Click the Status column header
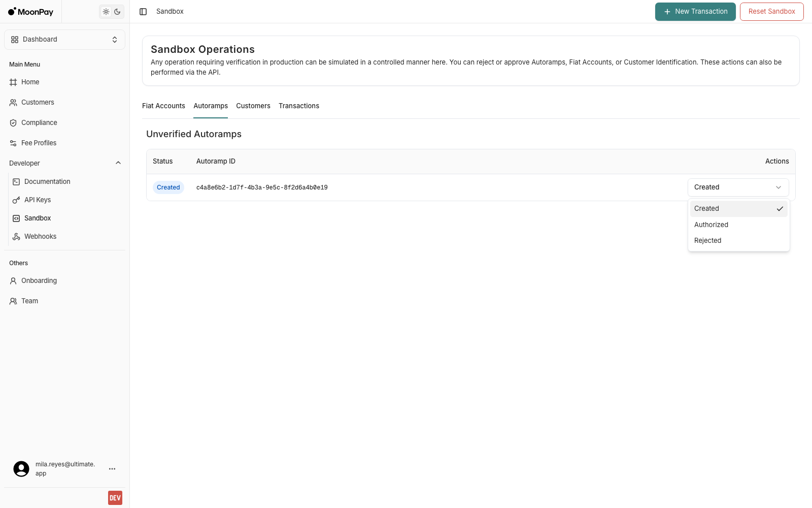Screen dimensions: 812x508 163,162
